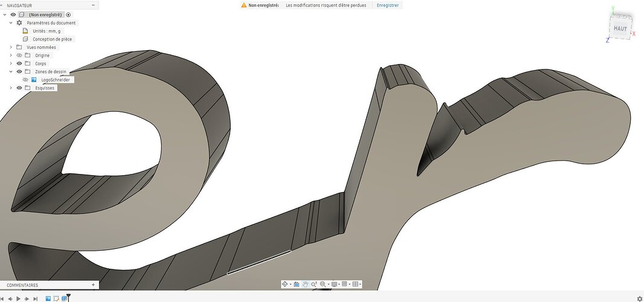Open the Display settings dropdown arrow
This screenshot has height=302, width=644.
click(x=340, y=284)
